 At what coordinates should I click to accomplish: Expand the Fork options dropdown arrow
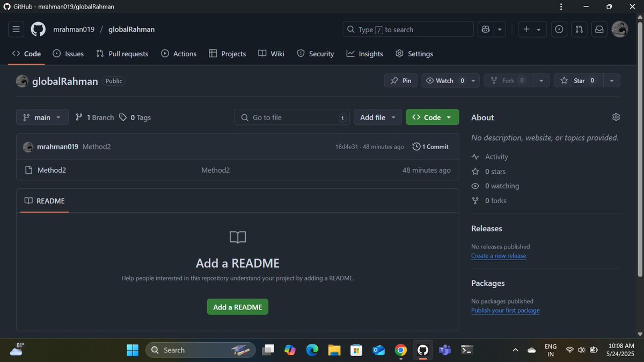pyautogui.click(x=541, y=80)
